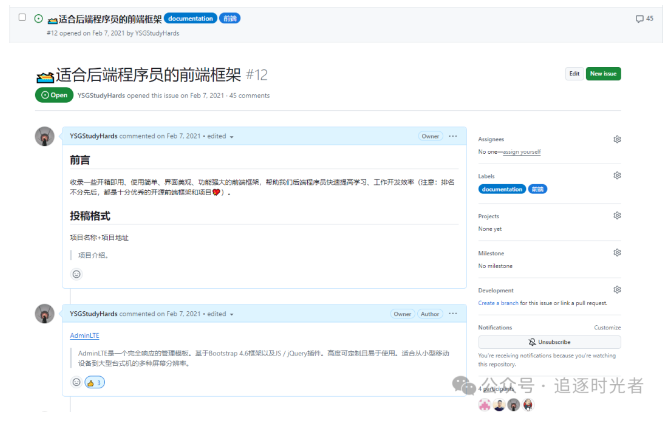The height and width of the screenshot is (428, 669).
Task: Toggle thumbs-up reaction on AdminLTE comment
Action: click(x=94, y=382)
